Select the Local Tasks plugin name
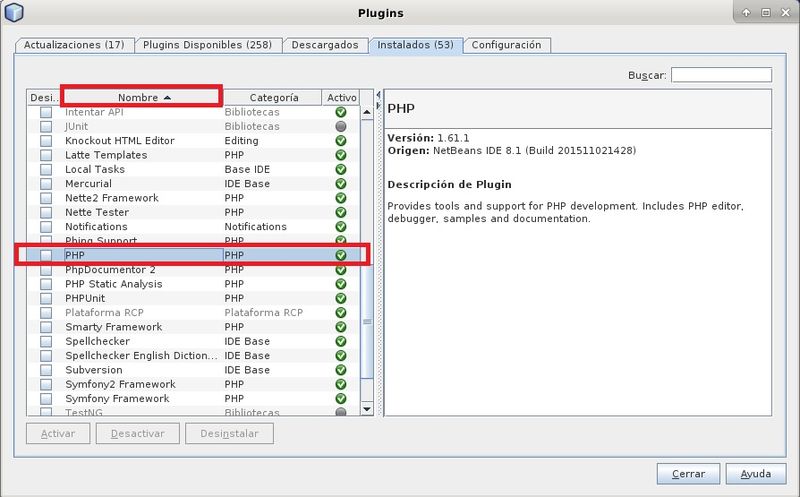This screenshot has width=800, height=497. tap(95, 169)
